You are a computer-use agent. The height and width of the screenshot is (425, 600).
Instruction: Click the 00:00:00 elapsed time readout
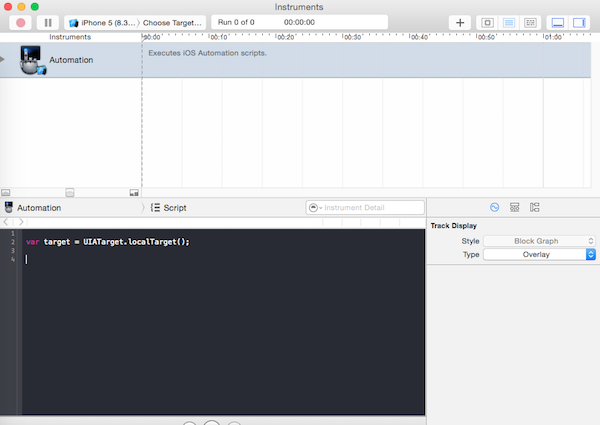pyautogui.click(x=299, y=22)
